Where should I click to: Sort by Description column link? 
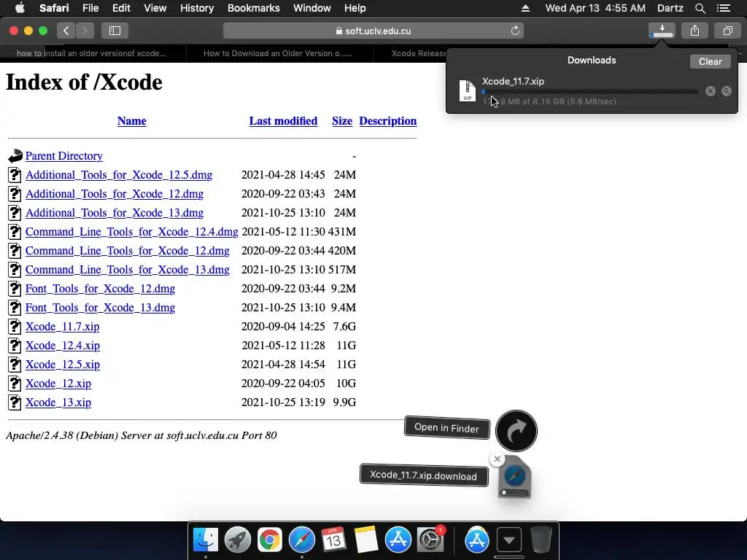(388, 121)
